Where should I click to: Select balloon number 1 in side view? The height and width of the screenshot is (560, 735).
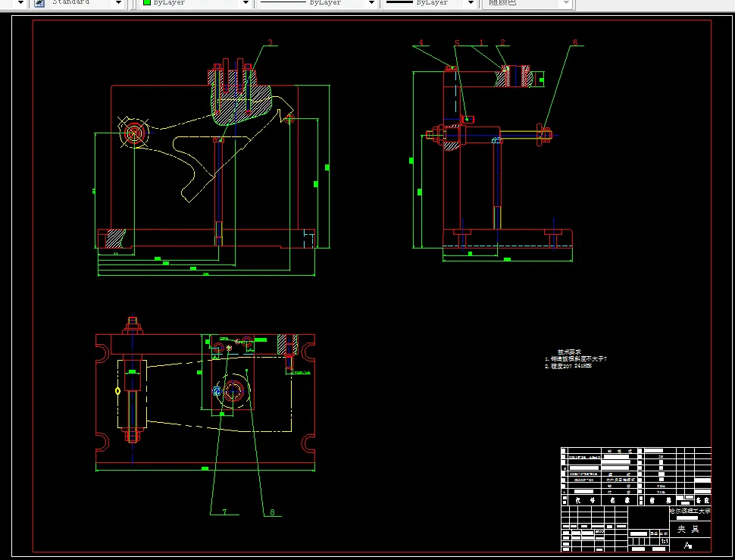[x=481, y=42]
